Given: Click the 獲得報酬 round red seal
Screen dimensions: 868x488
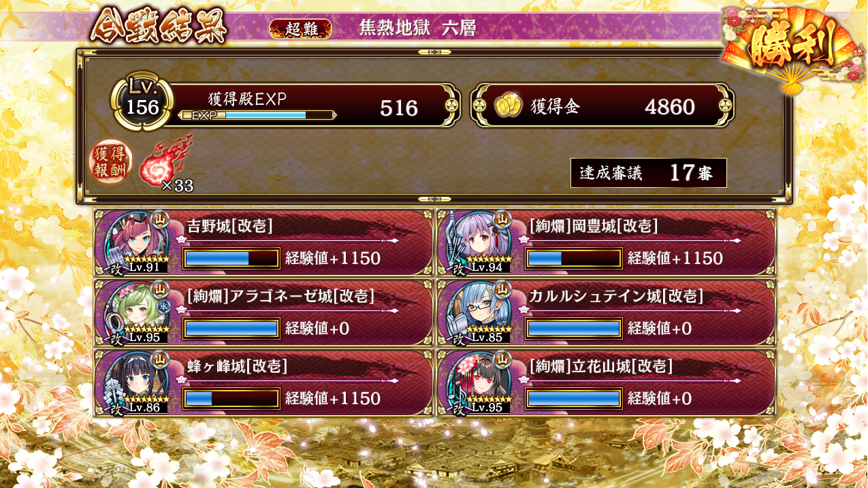Looking at the screenshot, I should (110, 163).
